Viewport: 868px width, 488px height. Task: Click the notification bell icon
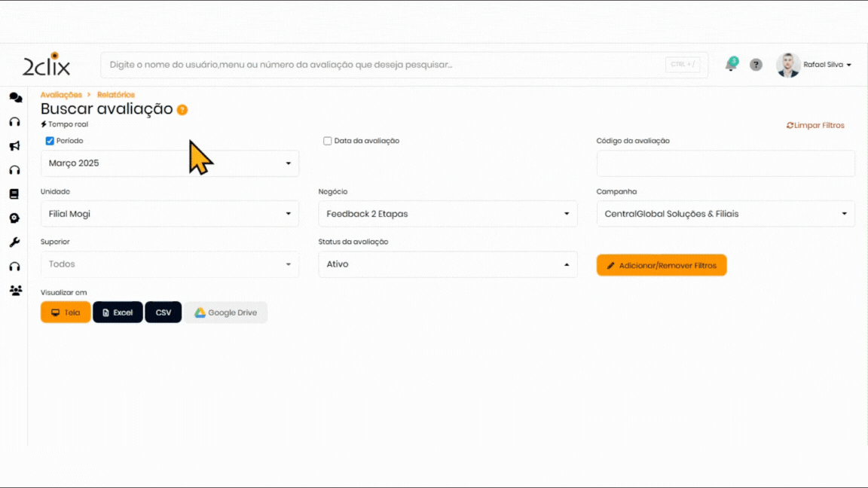[730, 66]
